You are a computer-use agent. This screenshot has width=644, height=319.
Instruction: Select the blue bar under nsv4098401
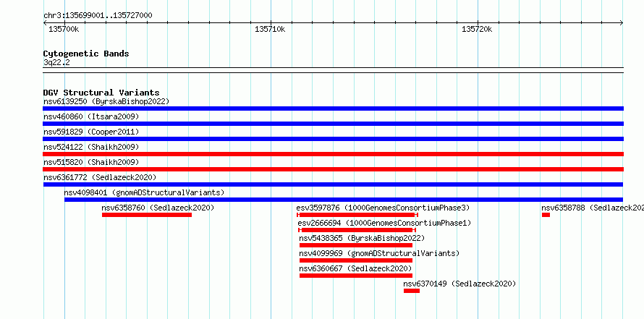[344, 200]
